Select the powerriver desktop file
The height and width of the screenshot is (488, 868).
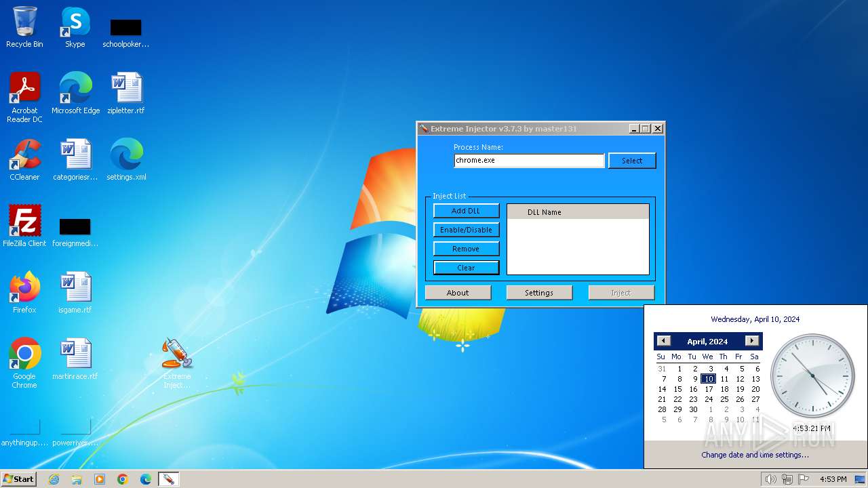[x=75, y=433]
